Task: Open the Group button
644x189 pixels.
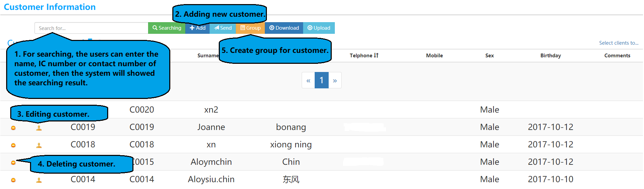Action: coord(251,28)
